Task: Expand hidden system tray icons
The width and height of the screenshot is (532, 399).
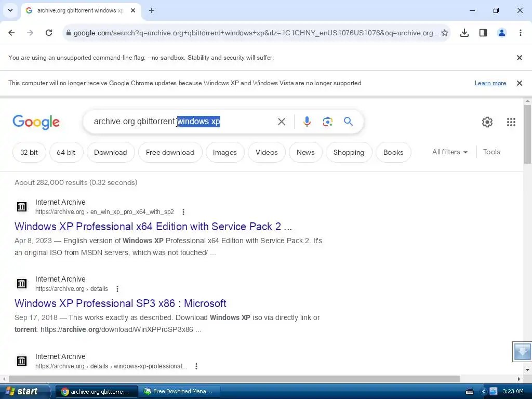Action: [484, 392]
